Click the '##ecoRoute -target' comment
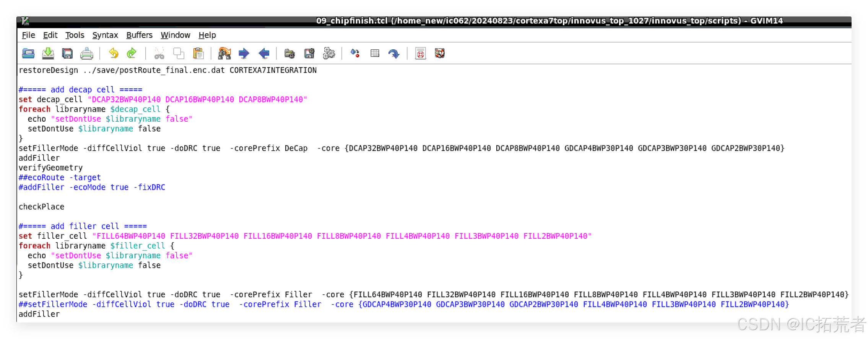Screen dimensions: 868x339 pos(60,178)
